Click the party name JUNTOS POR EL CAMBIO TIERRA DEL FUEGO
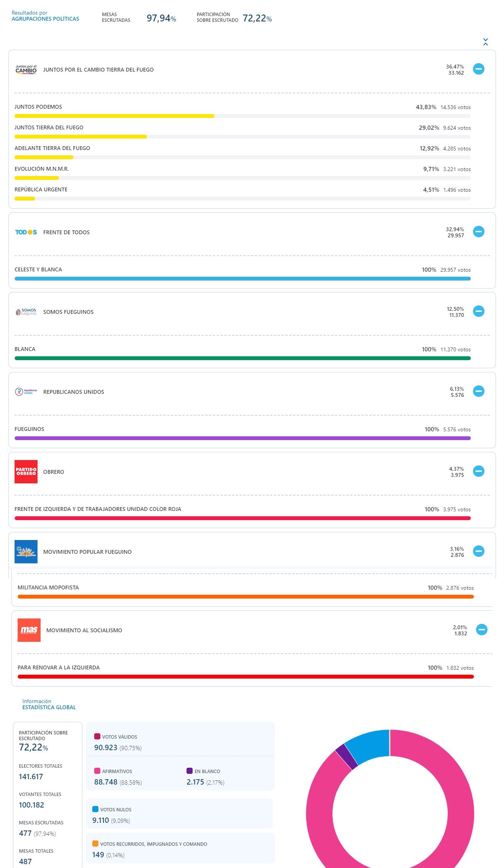This screenshot has width=504, height=868. coord(98,70)
